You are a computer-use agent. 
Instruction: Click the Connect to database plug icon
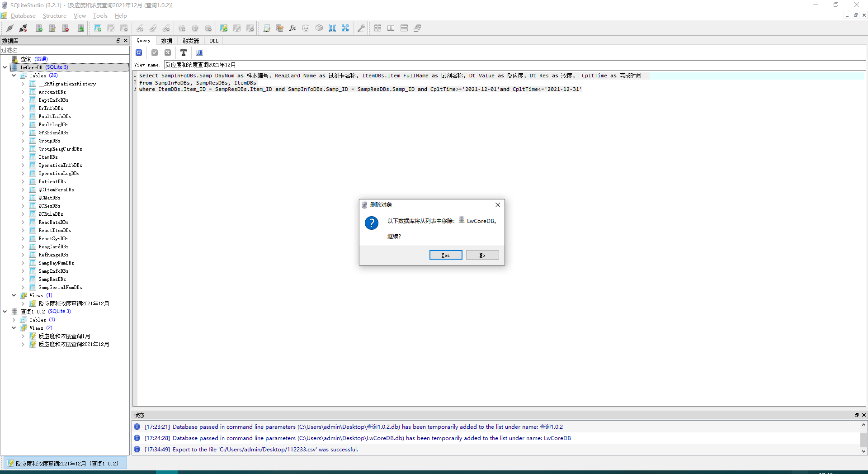click(x=10, y=28)
